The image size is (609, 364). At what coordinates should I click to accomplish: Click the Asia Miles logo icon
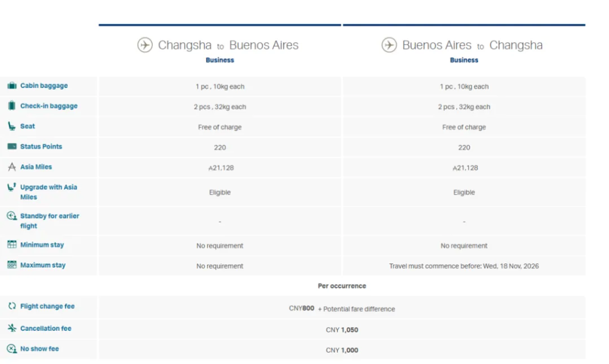pos(12,167)
